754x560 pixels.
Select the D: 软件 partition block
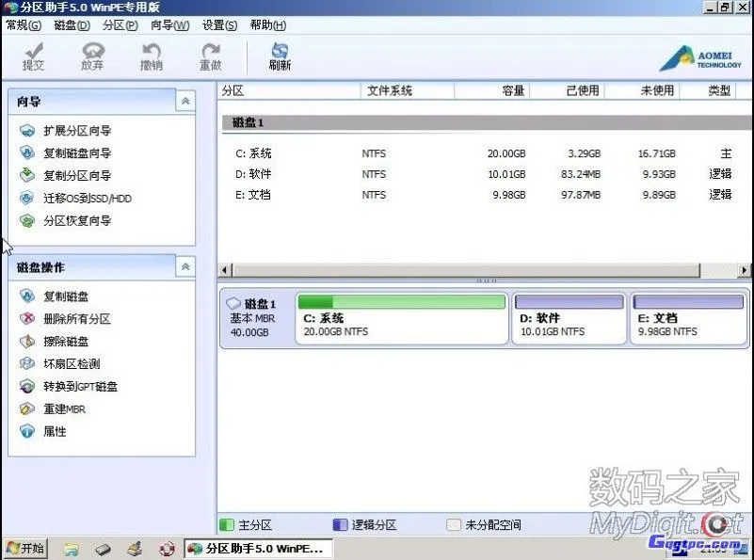pyautogui.click(x=569, y=318)
